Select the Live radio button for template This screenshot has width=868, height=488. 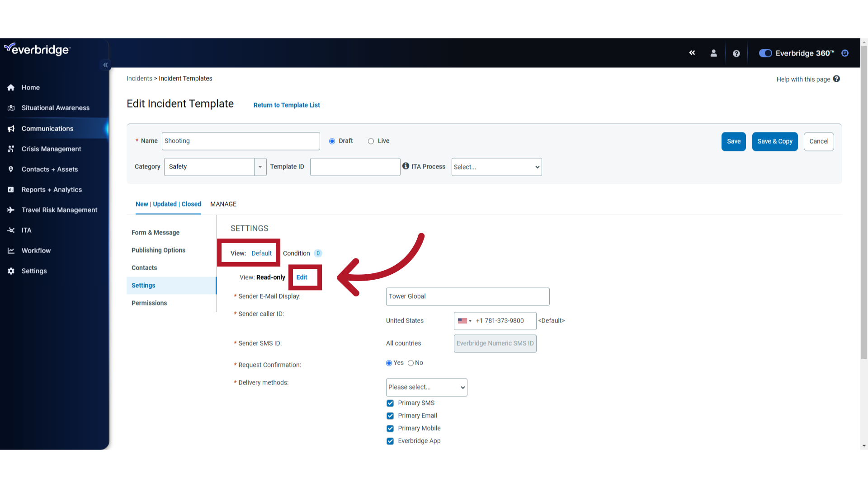[x=371, y=141]
